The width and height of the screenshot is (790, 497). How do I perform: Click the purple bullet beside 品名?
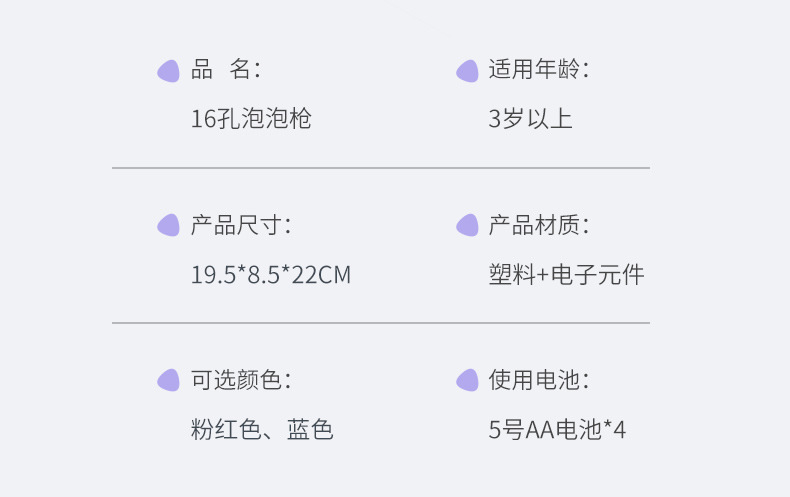(168, 71)
